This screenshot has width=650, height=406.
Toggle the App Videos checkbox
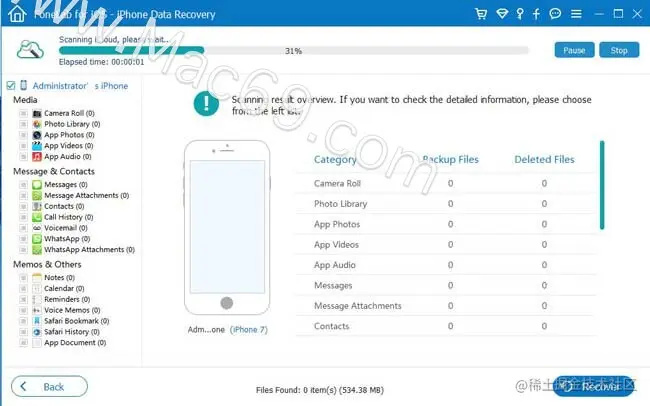[23, 146]
